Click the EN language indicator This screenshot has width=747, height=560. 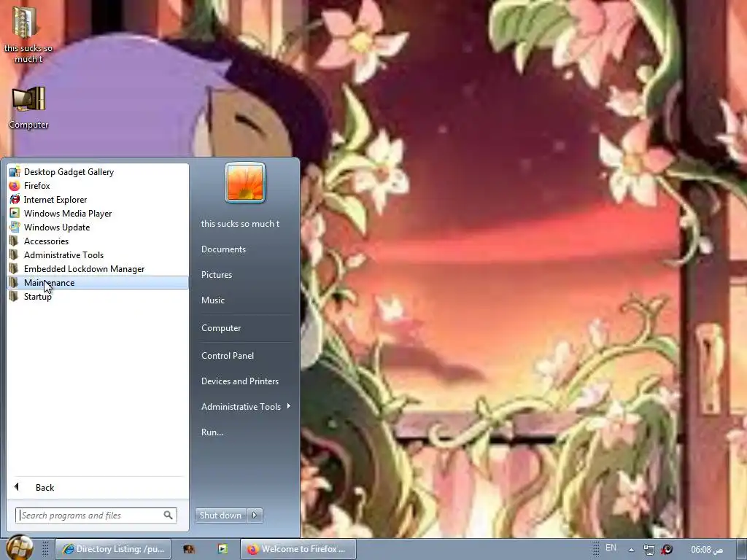tap(611, 548)
